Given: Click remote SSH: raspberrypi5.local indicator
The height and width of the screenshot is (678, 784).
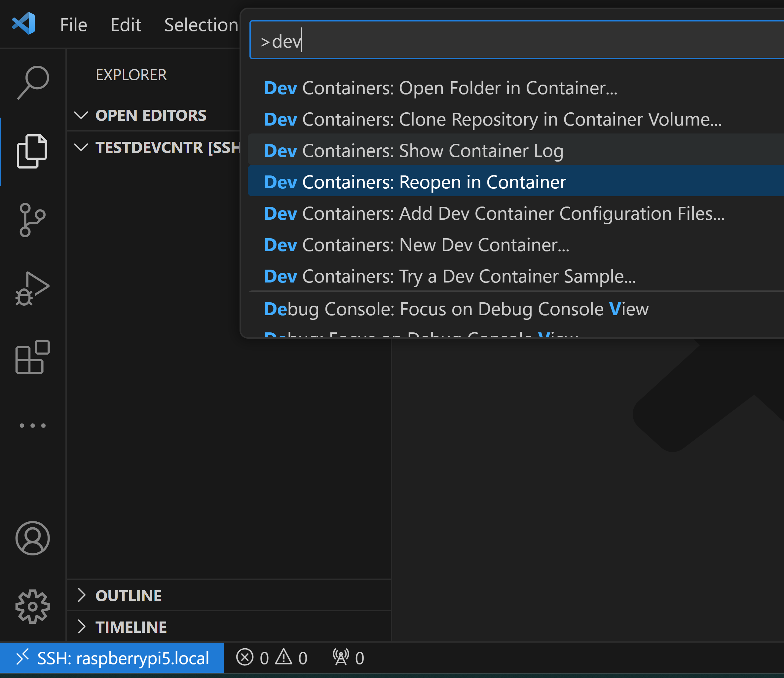Looking at the screenshot, I should click(112, 658).
